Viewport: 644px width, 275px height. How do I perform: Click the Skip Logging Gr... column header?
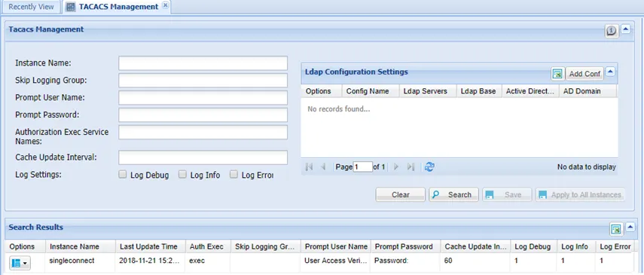point(266,246)
